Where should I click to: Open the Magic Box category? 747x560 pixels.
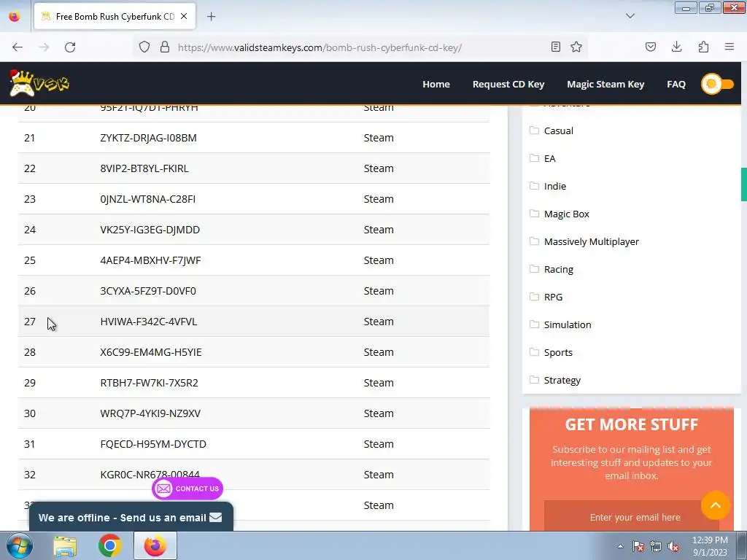566,214
